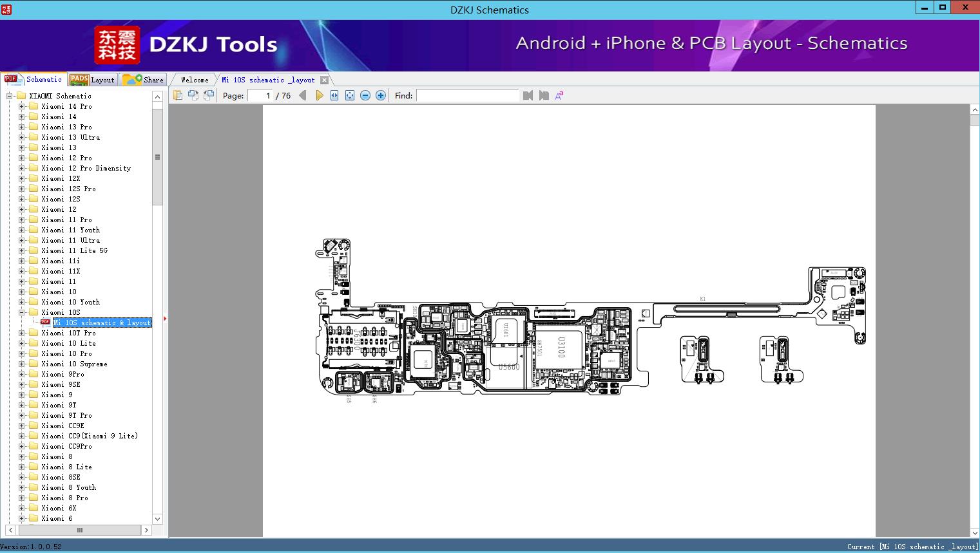Image resolution: width=980 pixels, height=553 pixels.
Task: Click the fit page icon
Action: [x=350, y=95]
